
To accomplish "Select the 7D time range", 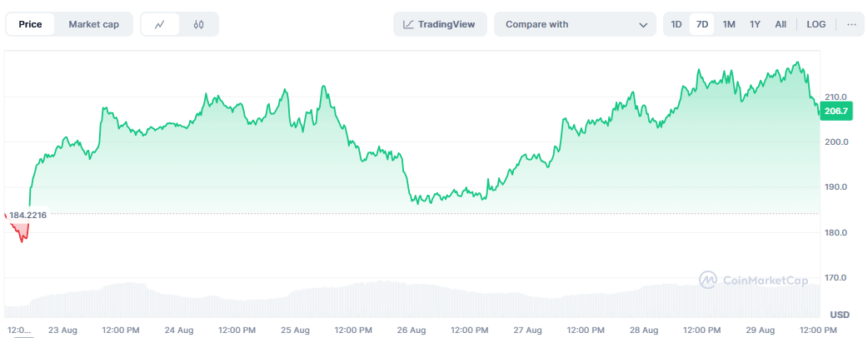I will pos(702,24).
